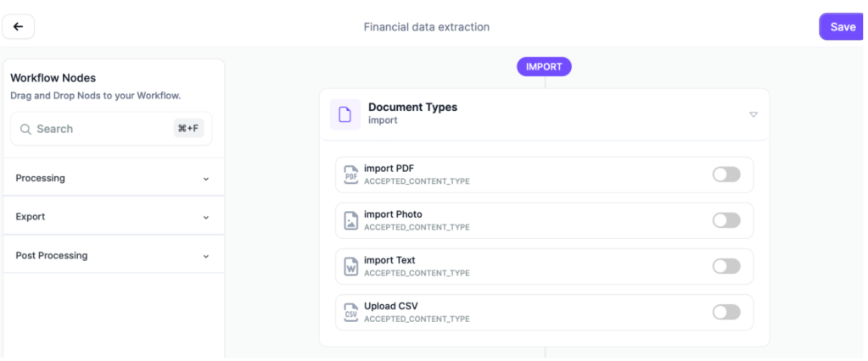Turn on the import Text switch
Screen dimensions: 868x361
coord(726,266)
